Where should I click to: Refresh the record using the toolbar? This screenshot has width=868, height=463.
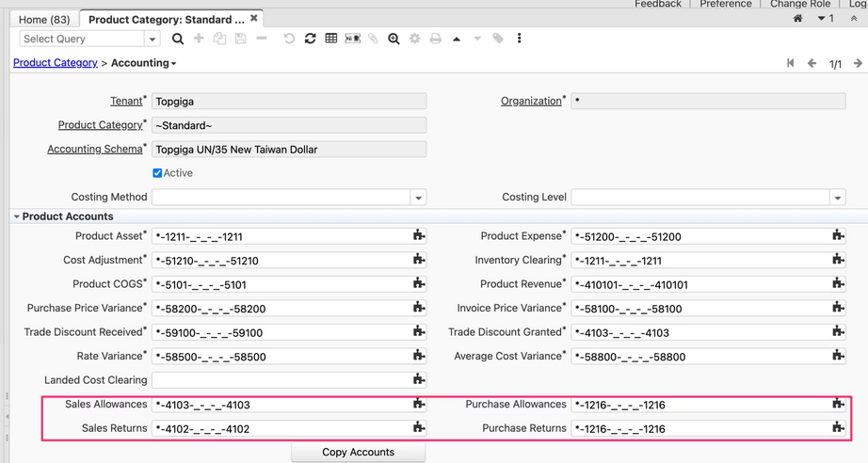tap(310, 39)
